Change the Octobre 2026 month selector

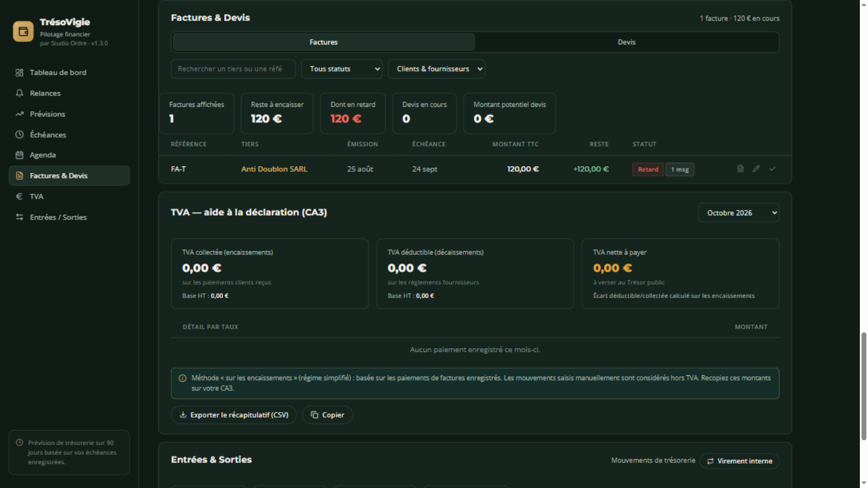739,213
